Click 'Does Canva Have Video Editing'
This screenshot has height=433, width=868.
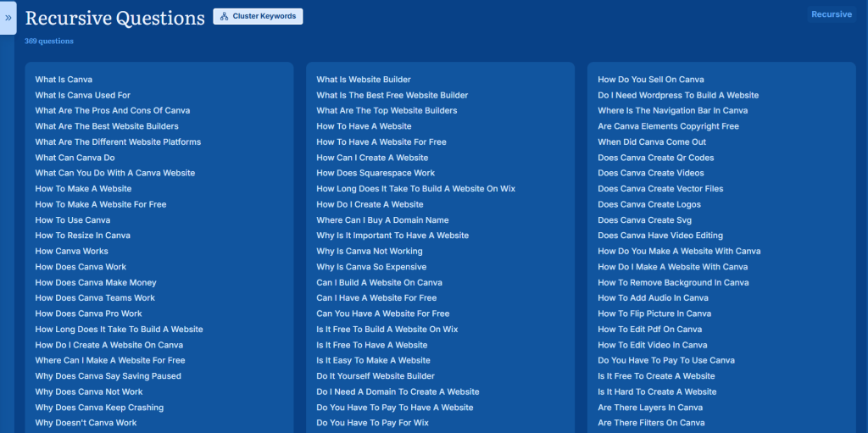(660, 236)
